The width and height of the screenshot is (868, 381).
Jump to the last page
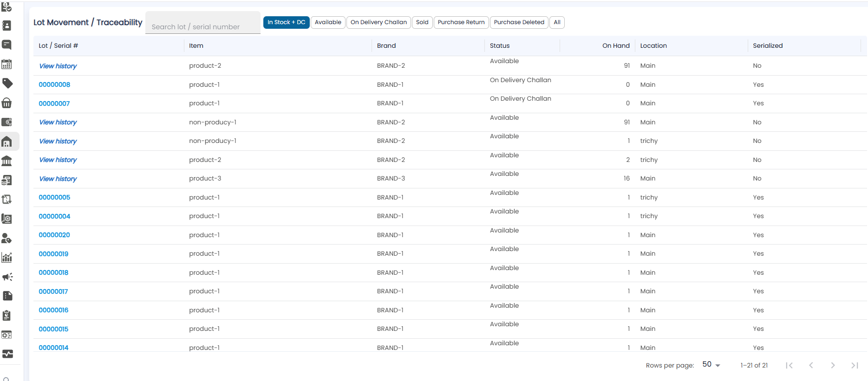tap(855, 365)
